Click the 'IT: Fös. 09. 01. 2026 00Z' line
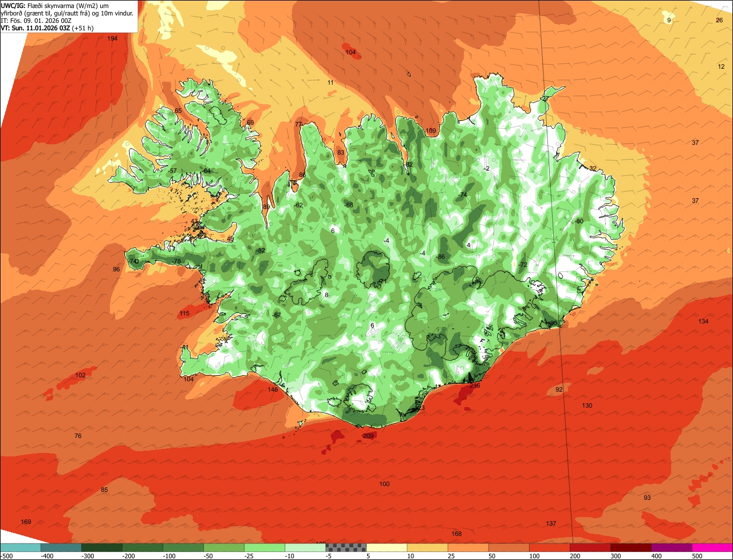733x560 pixels. click(36, 20)
